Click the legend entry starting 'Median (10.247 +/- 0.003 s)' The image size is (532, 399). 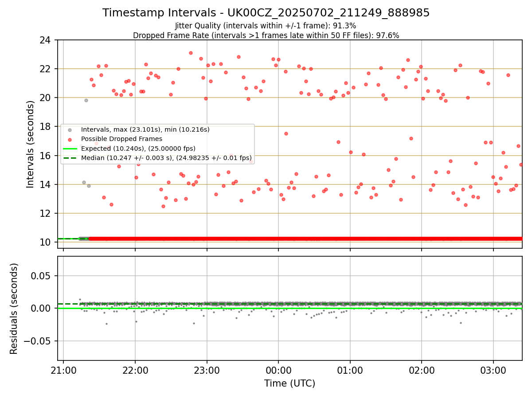(166, 158)
